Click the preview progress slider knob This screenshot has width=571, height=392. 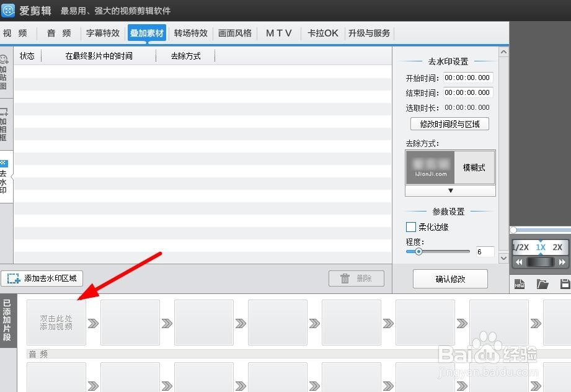coord(513,230)
